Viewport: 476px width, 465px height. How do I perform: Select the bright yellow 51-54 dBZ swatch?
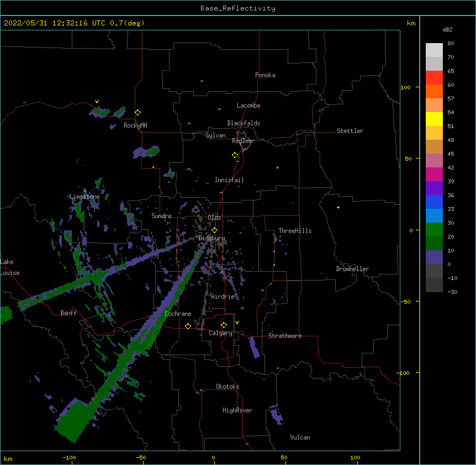tap(434, 119)
